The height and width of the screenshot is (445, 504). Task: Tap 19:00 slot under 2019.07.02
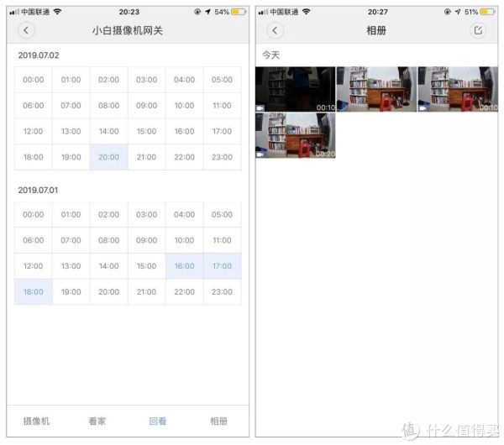point(71,157)
